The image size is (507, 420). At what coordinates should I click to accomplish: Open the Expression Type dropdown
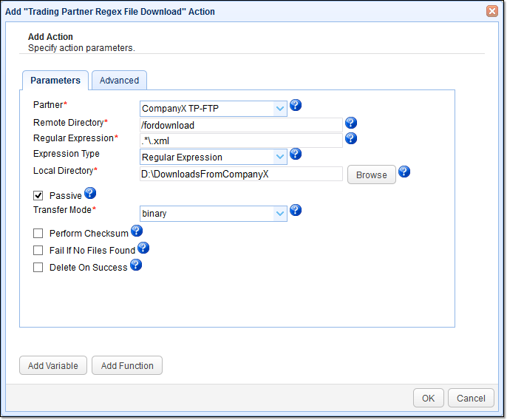(x=280, y=157)
